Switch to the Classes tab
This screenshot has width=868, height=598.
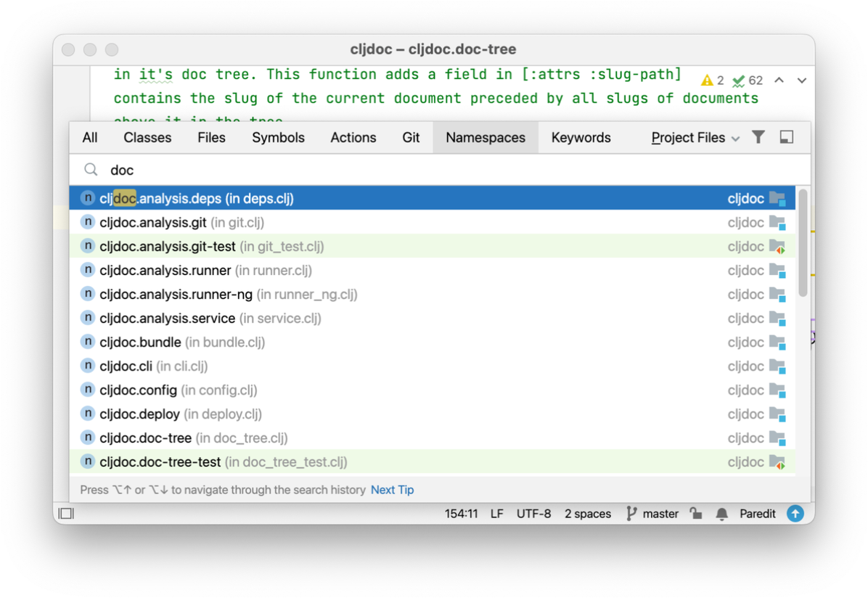[x=147, y=137]
